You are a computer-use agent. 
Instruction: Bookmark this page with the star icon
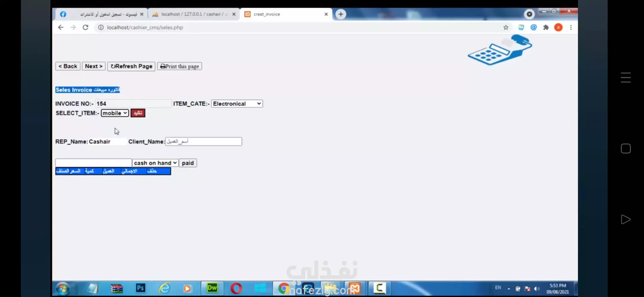point(506,27)
